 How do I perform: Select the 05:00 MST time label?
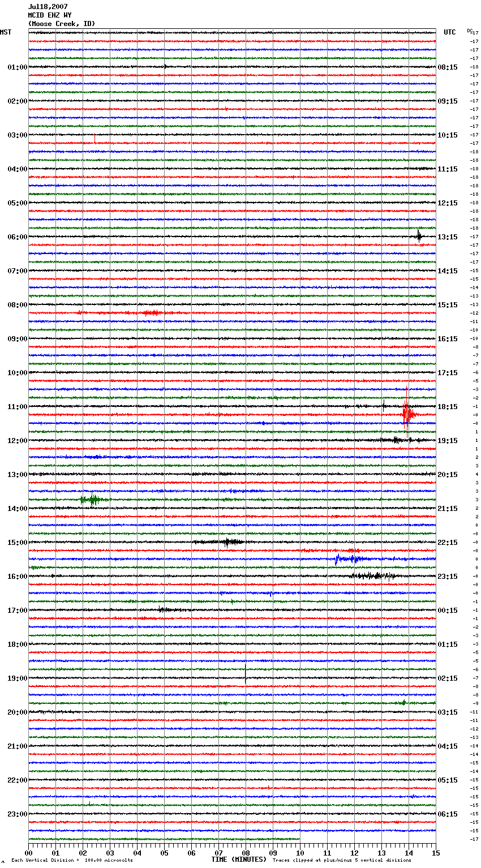click(x=18, y=203)
